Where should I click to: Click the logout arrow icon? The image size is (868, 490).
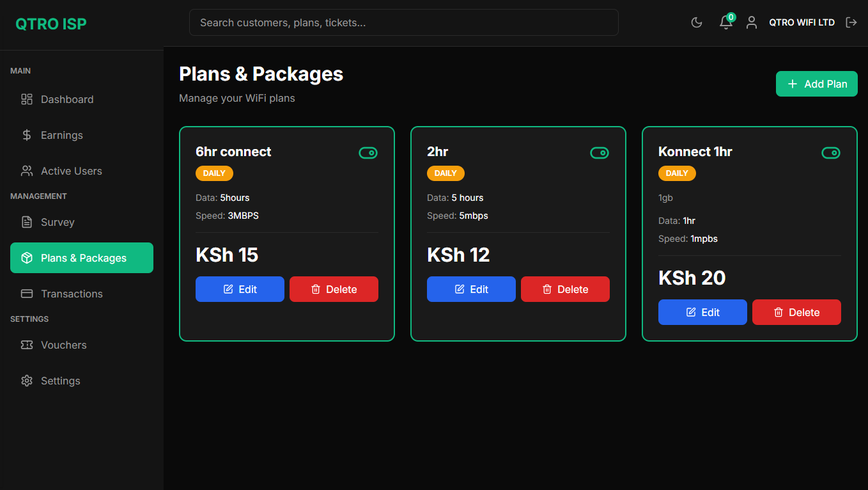[x=851, y=22]
